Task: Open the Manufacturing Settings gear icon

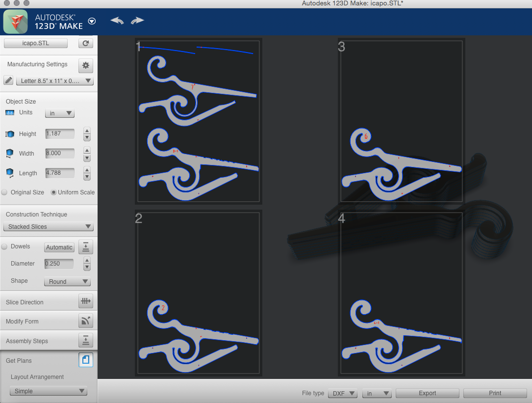Action: (x=86, y=65)
